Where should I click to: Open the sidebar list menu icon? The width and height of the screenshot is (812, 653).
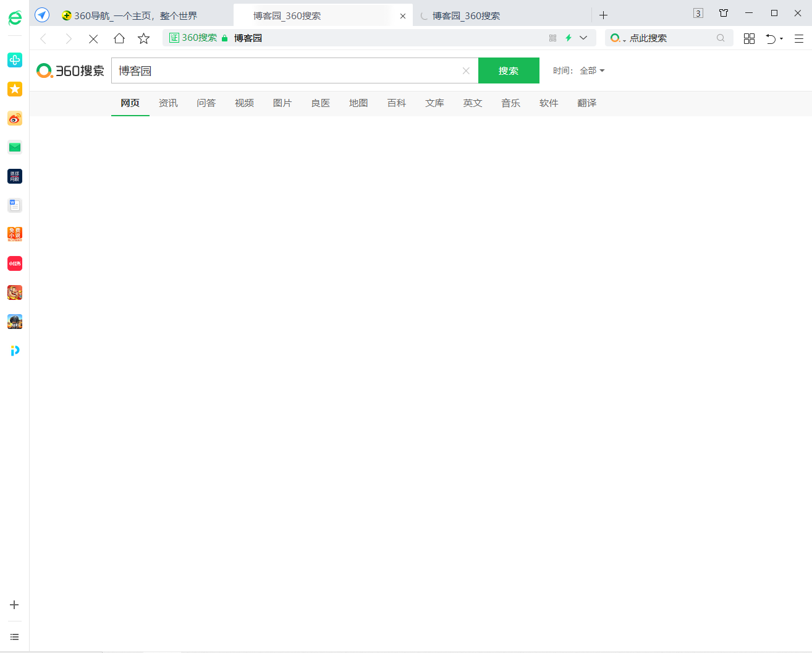(15, 637)
